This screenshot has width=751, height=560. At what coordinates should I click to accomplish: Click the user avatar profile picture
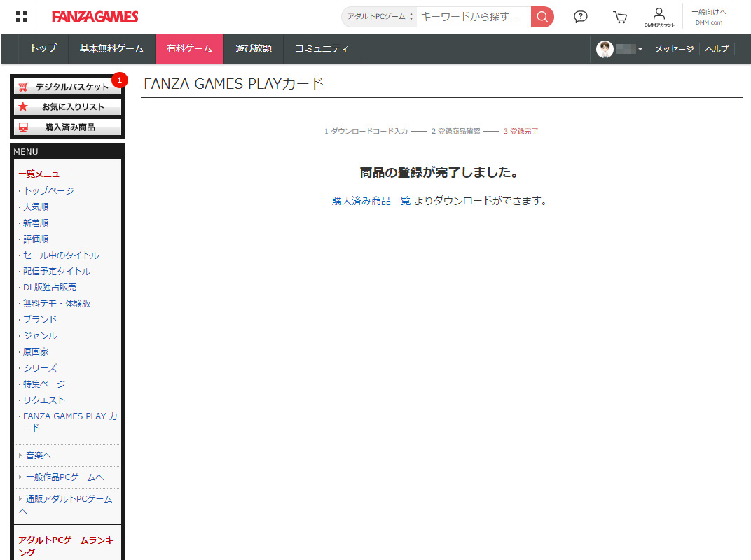[x=605, y=49]
